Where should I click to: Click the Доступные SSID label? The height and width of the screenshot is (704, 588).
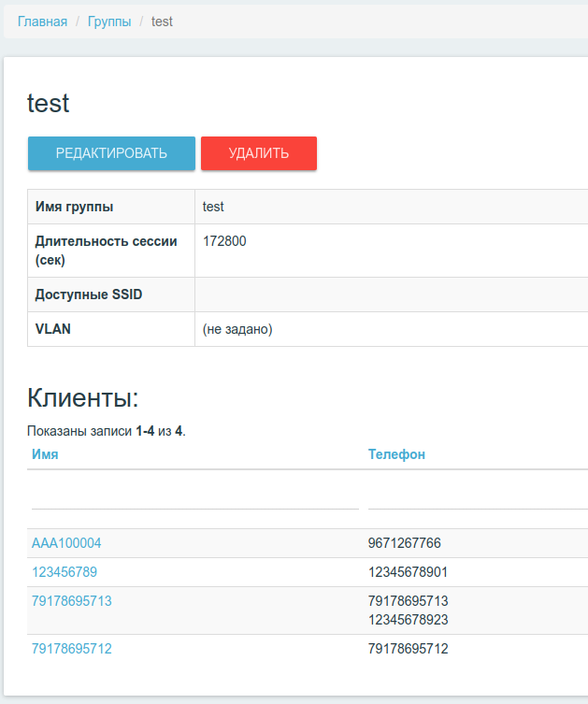click(89, 295)
